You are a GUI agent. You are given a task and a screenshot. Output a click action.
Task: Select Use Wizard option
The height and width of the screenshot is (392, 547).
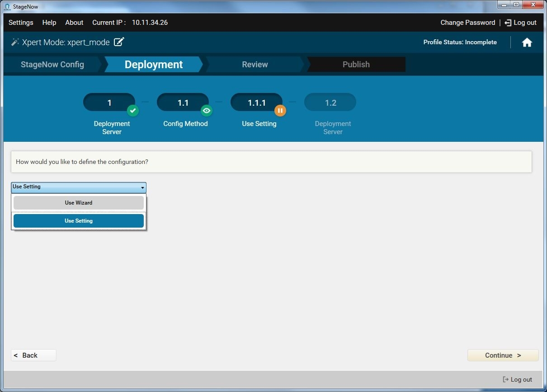(x=79, y=203)
